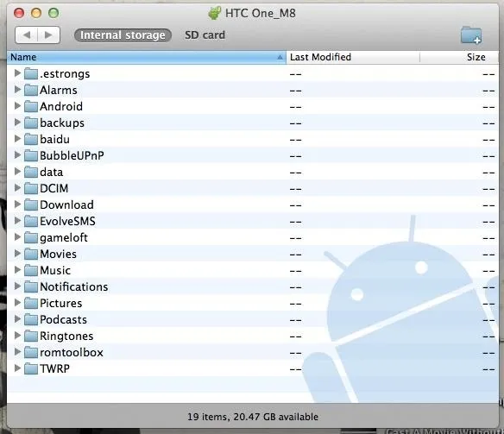Click the Pictures folder icon
The image size is (504, 434).
point(31,303)
